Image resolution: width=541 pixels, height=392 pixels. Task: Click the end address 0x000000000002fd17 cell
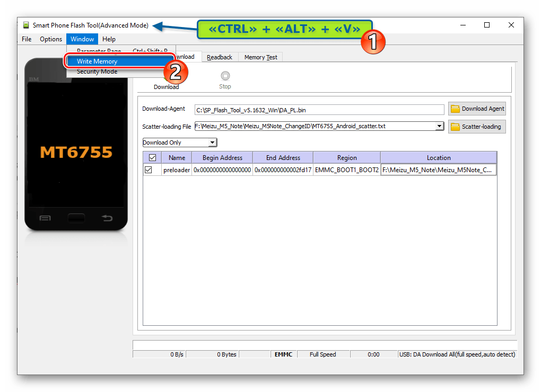tap(283, 170)
